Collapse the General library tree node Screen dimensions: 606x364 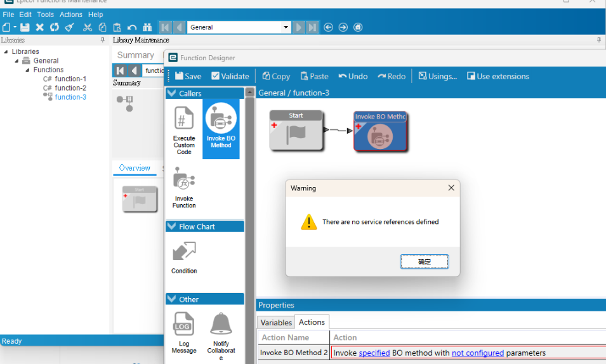click(x=16, y=61)
